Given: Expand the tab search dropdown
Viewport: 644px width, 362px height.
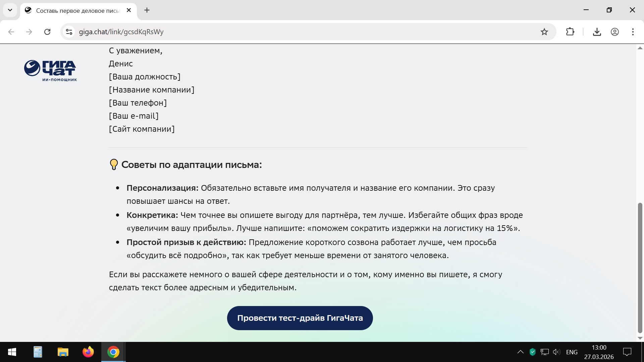Looking at the screenshot, I should click(10, 10).
